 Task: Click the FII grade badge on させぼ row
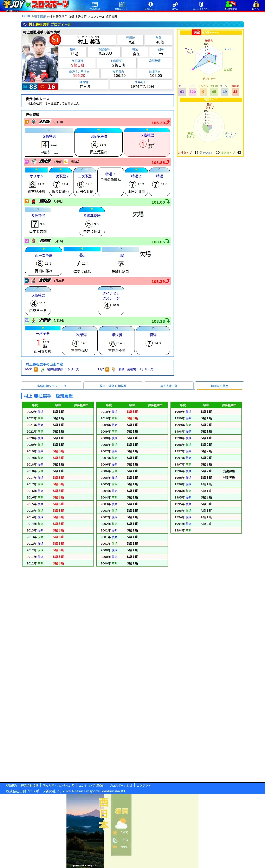click(x=27, y=280)
